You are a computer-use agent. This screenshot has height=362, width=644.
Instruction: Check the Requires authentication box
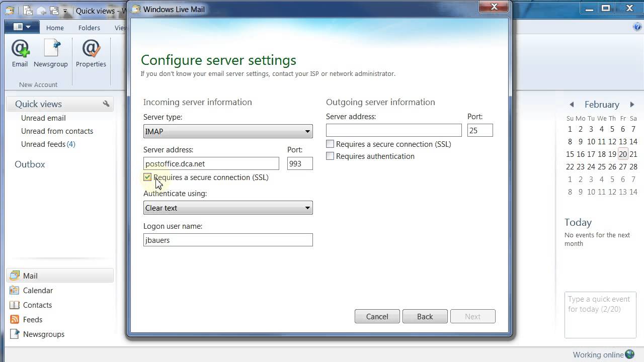pyautogui.click(x=330, y=156)
